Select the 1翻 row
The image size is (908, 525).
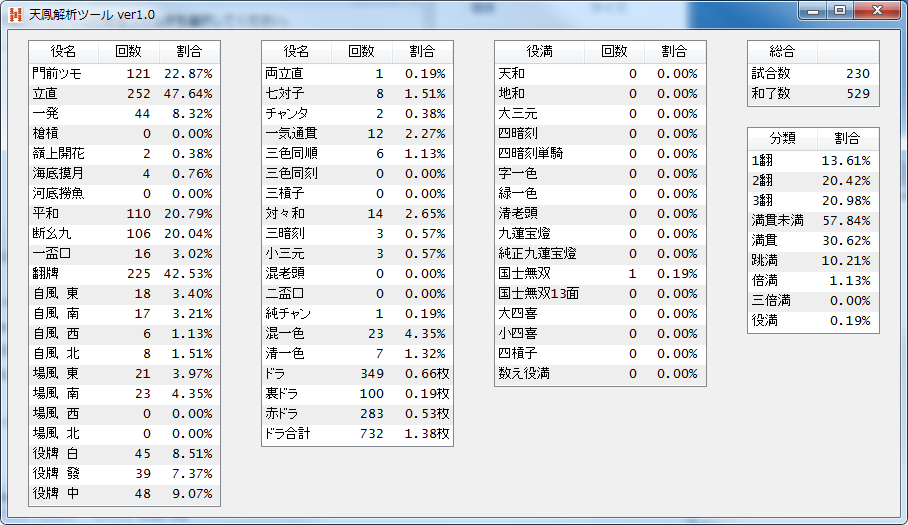[x=814, y=160]
